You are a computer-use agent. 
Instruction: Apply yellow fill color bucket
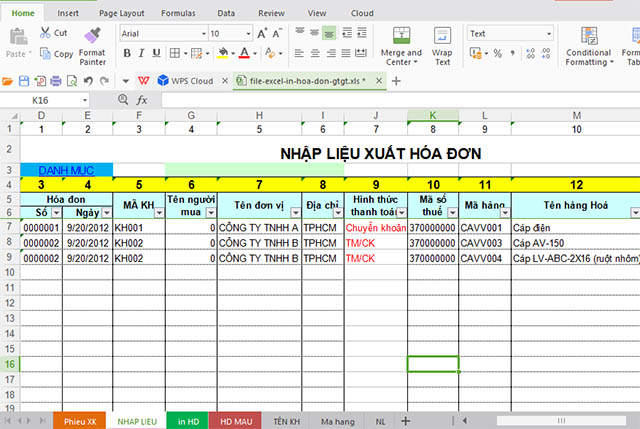click(223, 53)
